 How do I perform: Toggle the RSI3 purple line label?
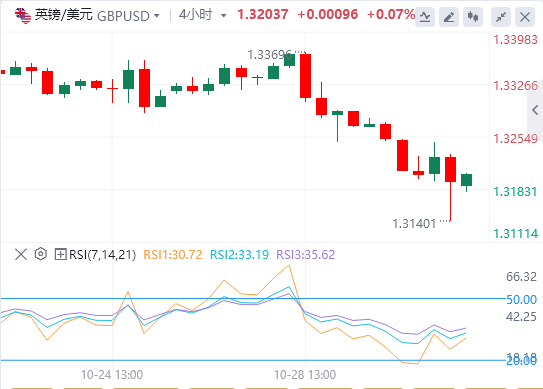click(x=305, y=255)
